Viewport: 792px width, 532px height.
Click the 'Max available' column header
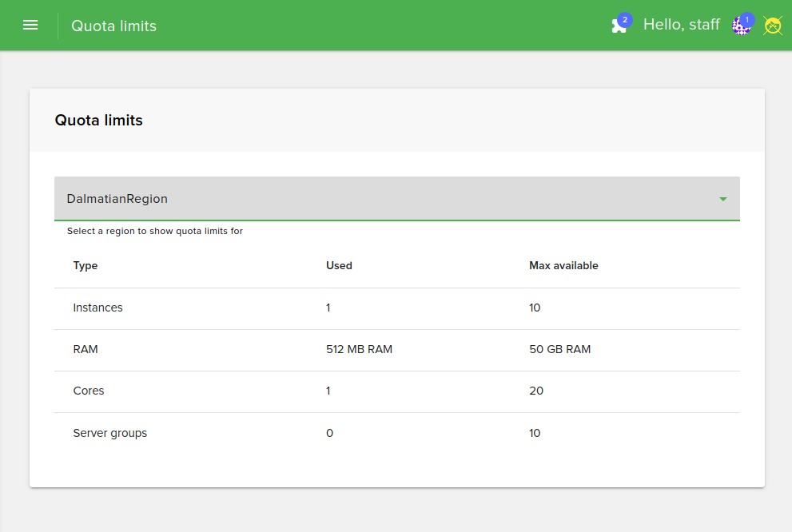point(563,265)
